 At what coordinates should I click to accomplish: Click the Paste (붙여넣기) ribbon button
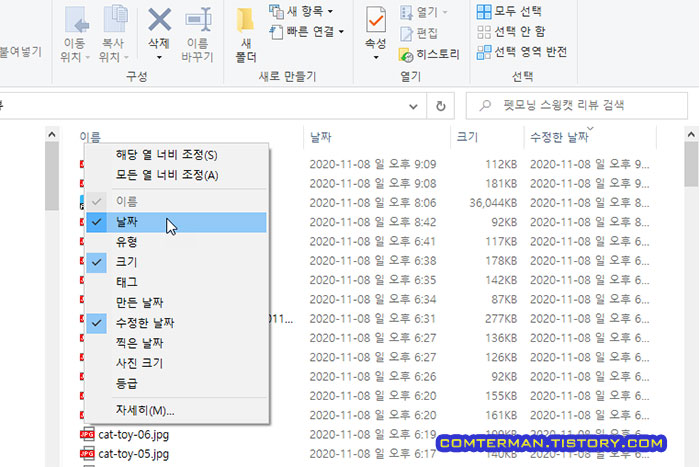21,52
